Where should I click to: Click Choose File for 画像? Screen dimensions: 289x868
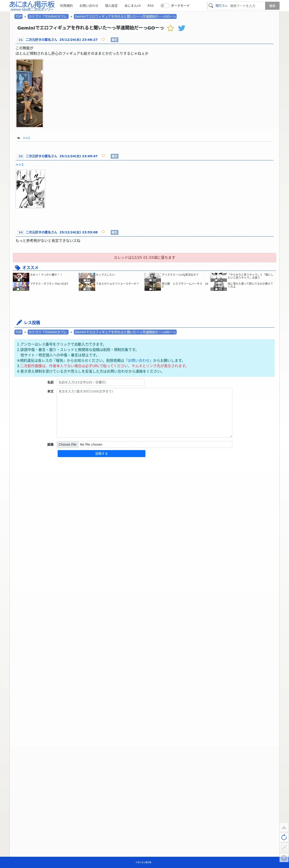click(x=67, y=444)
